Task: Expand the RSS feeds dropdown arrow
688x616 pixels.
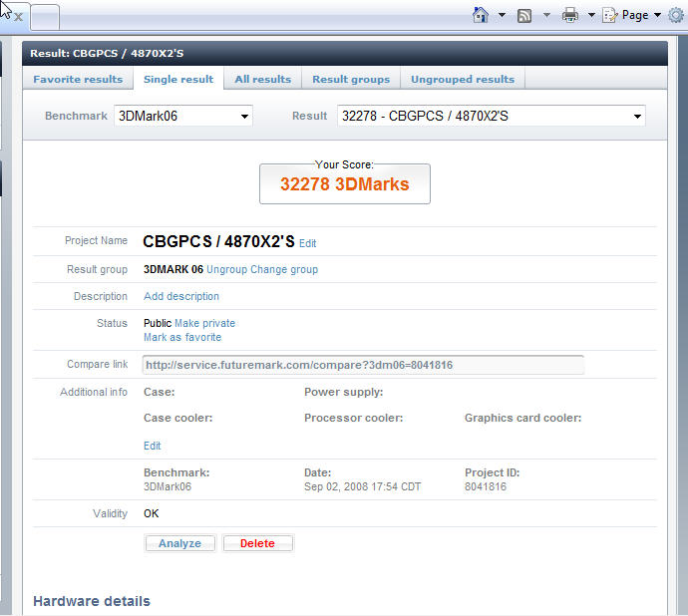Action: pos(546,15)
